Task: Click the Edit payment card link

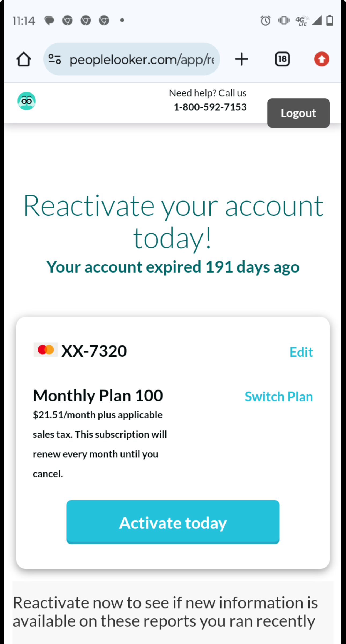Action: (301, 352)
